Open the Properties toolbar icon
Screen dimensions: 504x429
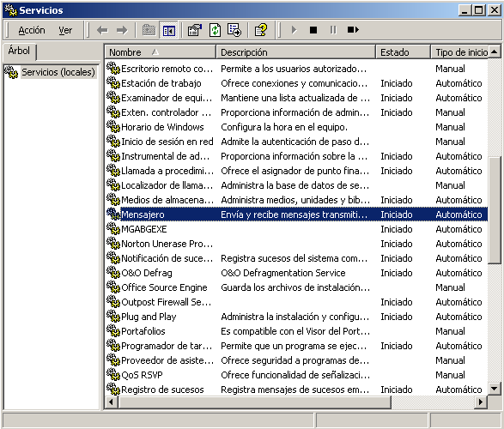click(195, 31)
